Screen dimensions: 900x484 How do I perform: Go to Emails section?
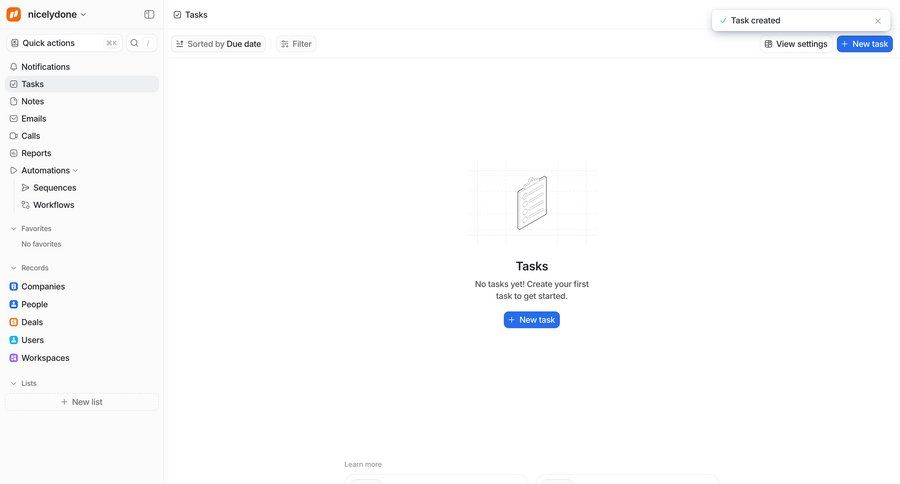click(82, 118)
